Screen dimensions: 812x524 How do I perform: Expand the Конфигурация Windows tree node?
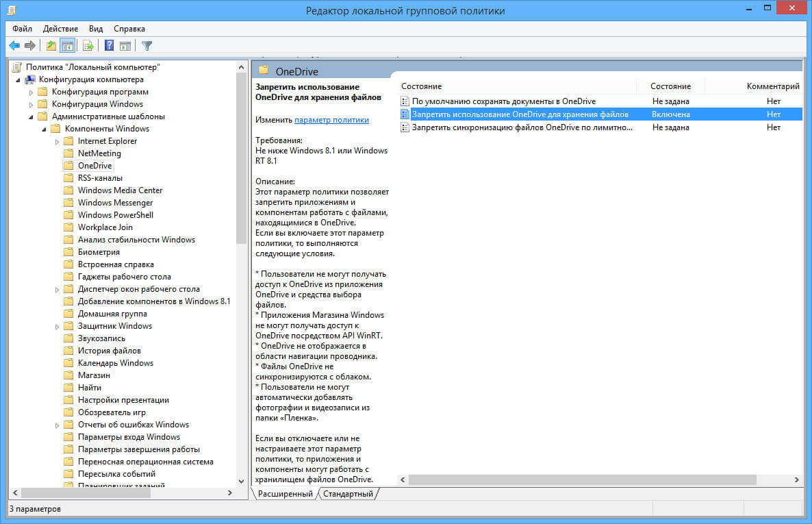click(31, 105)
